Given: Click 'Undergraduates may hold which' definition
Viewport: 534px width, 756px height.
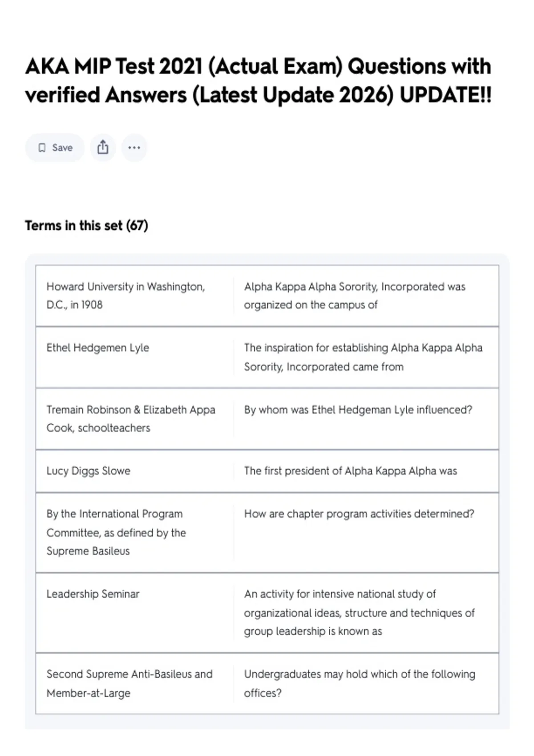Looking at the screenshot, I should pos(360,684).
